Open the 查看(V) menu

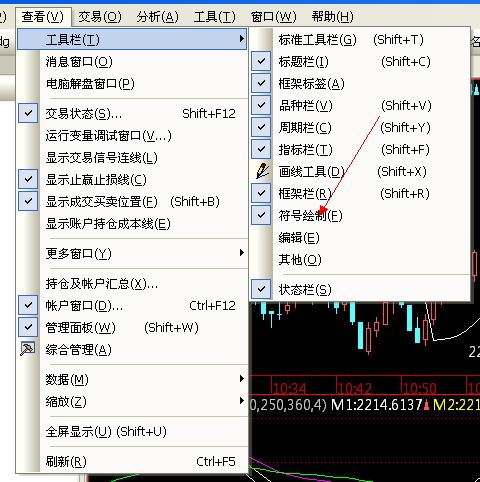43,16
